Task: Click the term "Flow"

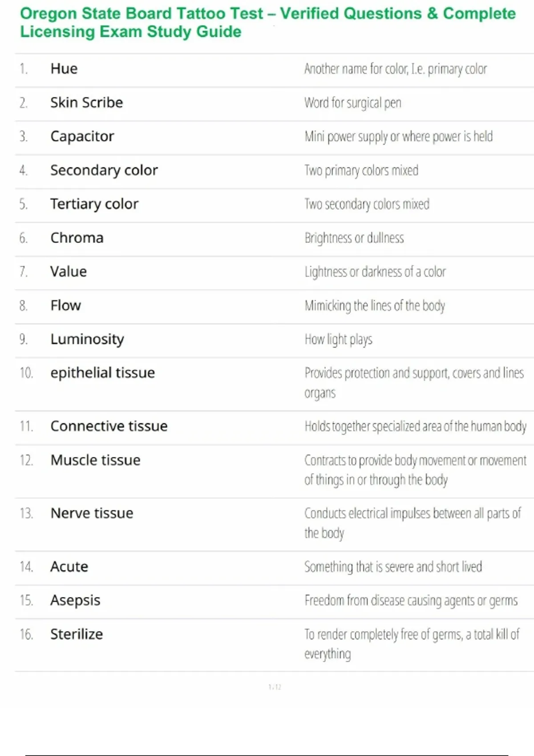Action: [65, 306]
